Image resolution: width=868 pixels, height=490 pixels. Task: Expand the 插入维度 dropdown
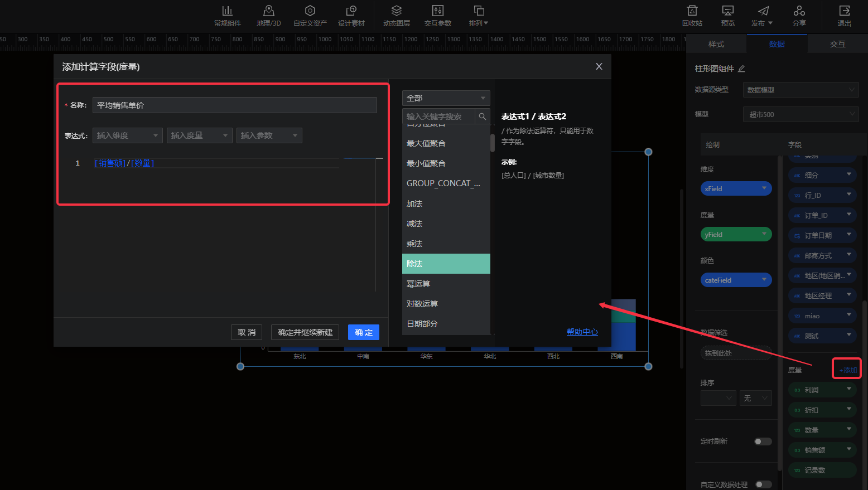point(127,135)
